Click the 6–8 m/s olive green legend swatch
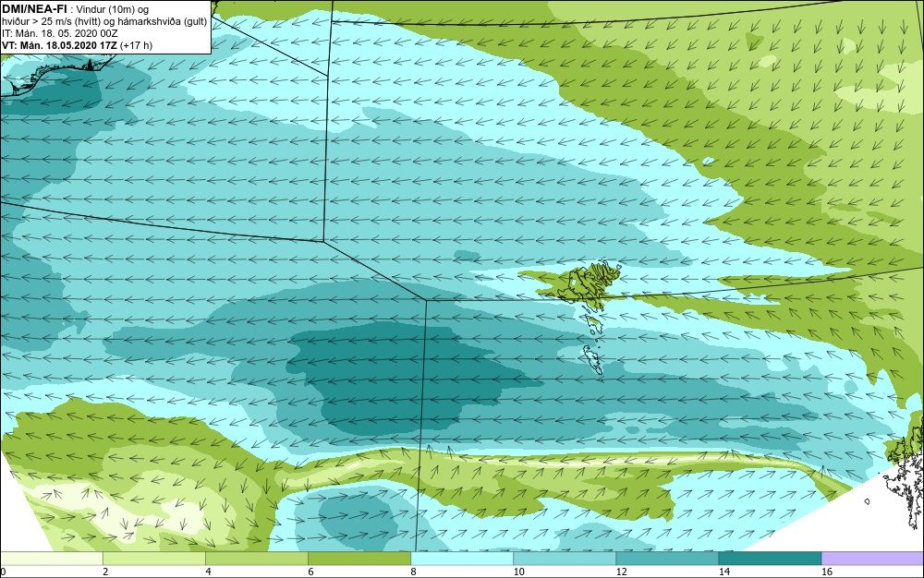This screenshot has height=578, width=924. 359,558
